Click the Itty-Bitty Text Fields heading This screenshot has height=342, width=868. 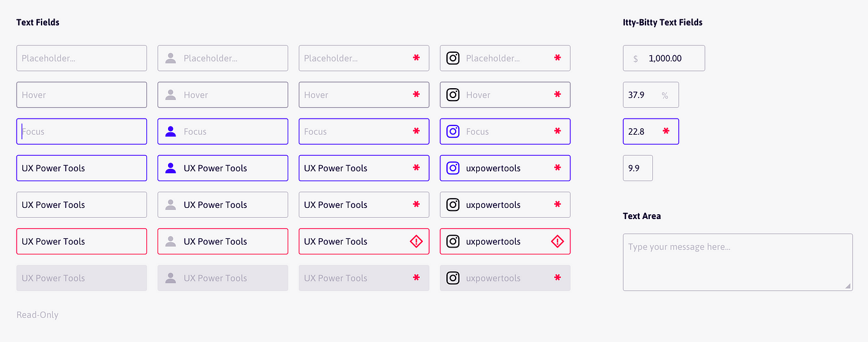pyautogui.click(x=663, y=22)
